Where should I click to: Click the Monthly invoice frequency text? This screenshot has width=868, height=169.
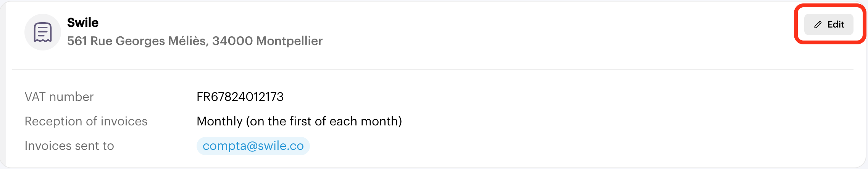tap(299, 121)
